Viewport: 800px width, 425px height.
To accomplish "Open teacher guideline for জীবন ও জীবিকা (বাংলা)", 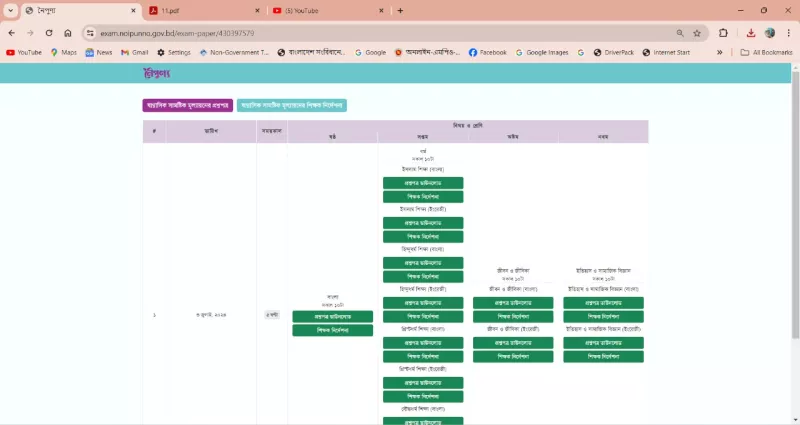I will (x=513, y=316).
